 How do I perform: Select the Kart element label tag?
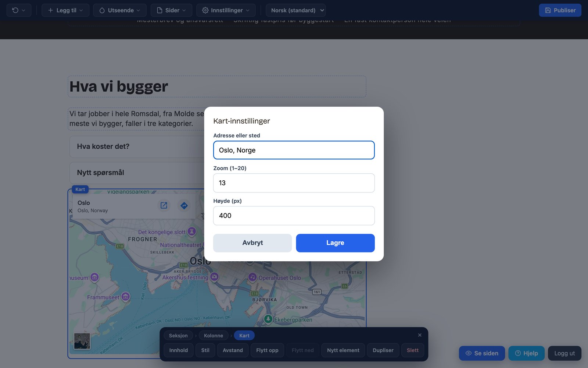click(80, 189)
